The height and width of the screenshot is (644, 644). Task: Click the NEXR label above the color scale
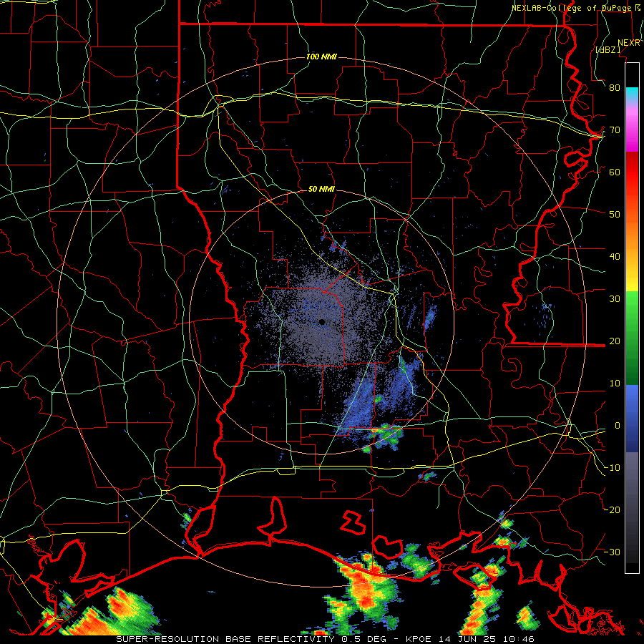(x=629, y=43)
